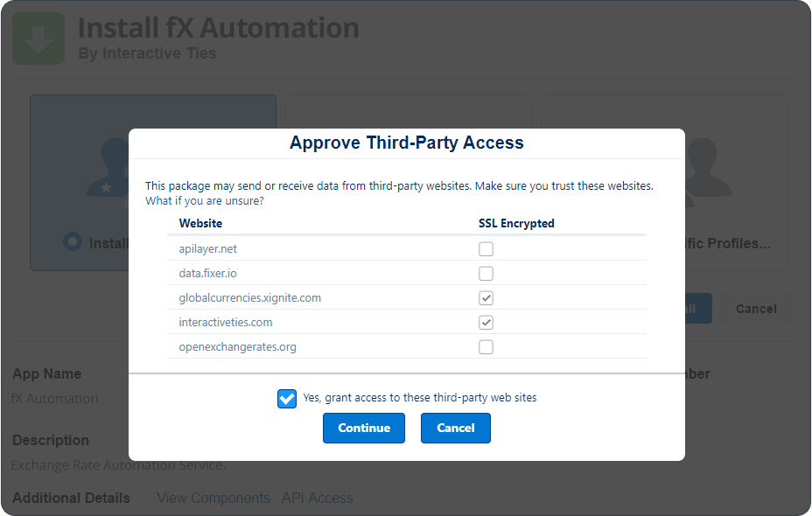Toggle SSL checkbox for apilayer.net
The height and width of the screenshot is (516, 812).
click(x=486, y=249)
